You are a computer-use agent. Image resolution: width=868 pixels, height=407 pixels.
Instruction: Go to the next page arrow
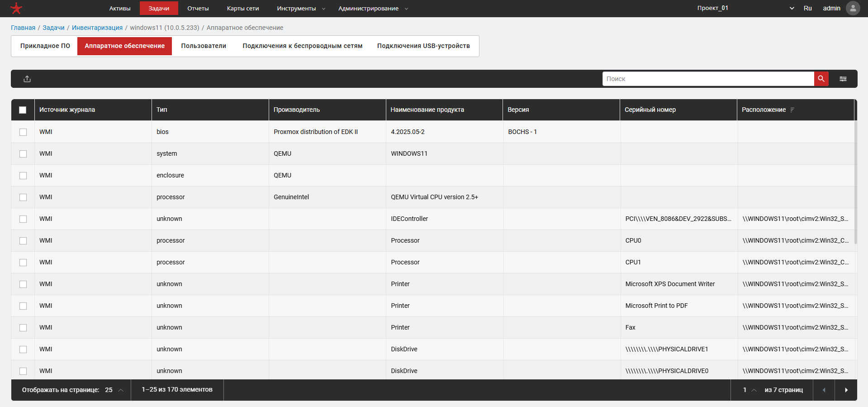point(846,390)
